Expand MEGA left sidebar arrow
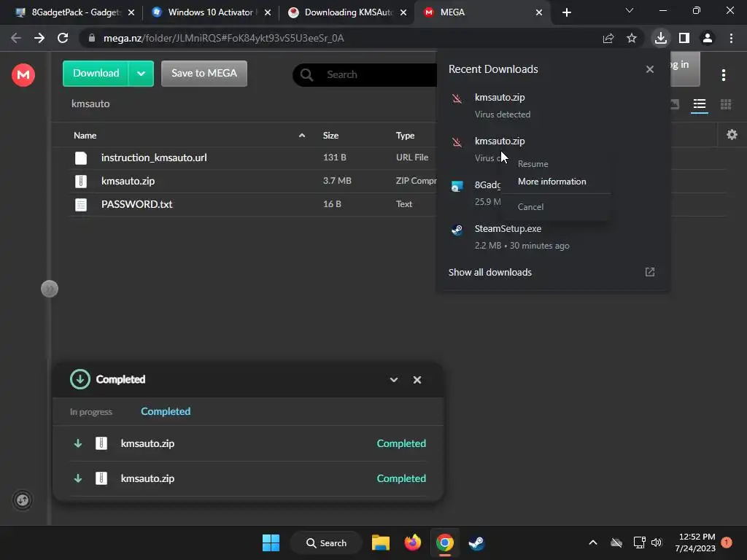Viewport: 747px width, 560px height. tap(49, 289)
